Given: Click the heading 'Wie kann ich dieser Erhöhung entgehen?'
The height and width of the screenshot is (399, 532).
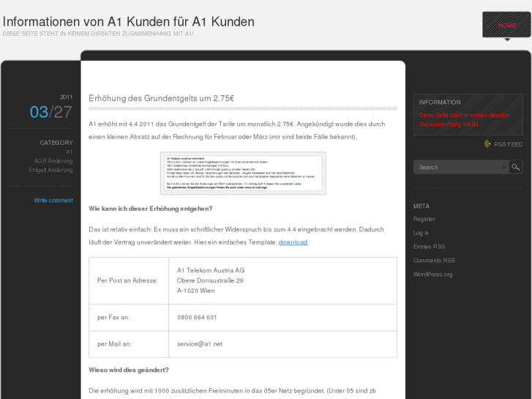Looking at the screenshot, I should [x=151, y=209].
